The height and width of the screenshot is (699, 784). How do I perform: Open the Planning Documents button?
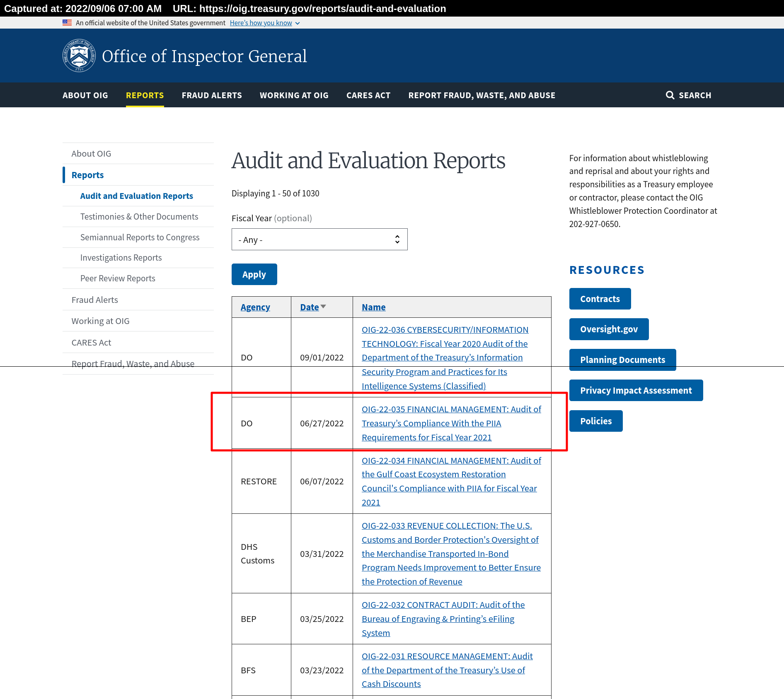point(623,360)
